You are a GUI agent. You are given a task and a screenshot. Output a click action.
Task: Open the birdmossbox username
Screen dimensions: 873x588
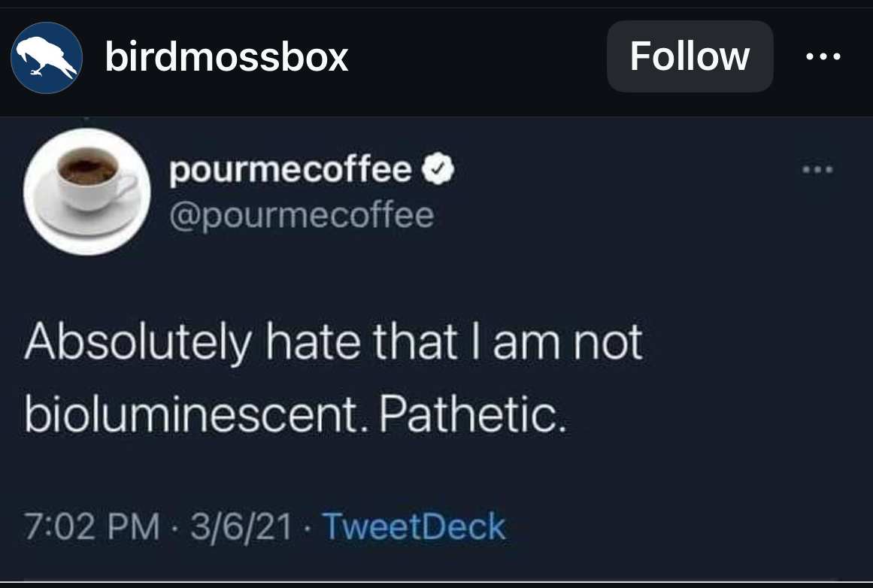click(226, 56)
